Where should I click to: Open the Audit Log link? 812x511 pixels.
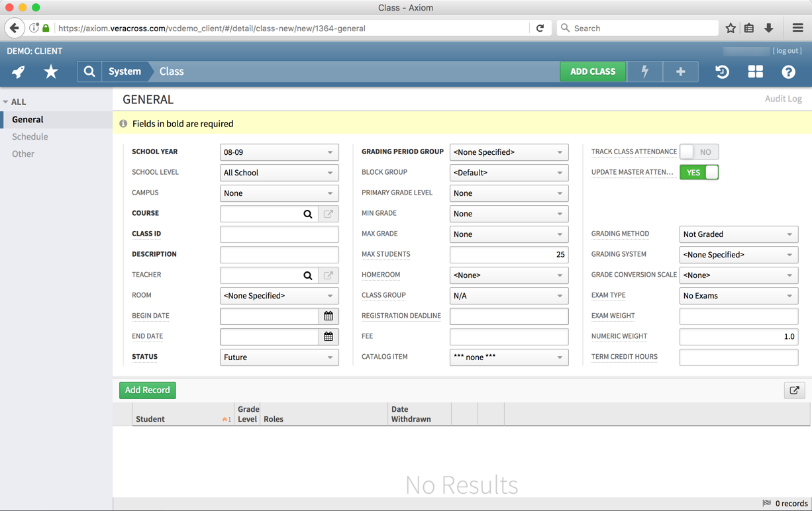pos(784,99)
